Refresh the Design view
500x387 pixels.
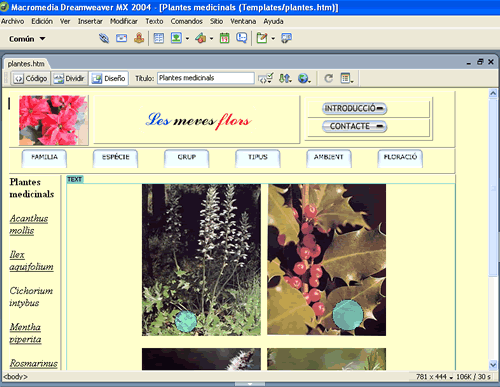point(328,78)
